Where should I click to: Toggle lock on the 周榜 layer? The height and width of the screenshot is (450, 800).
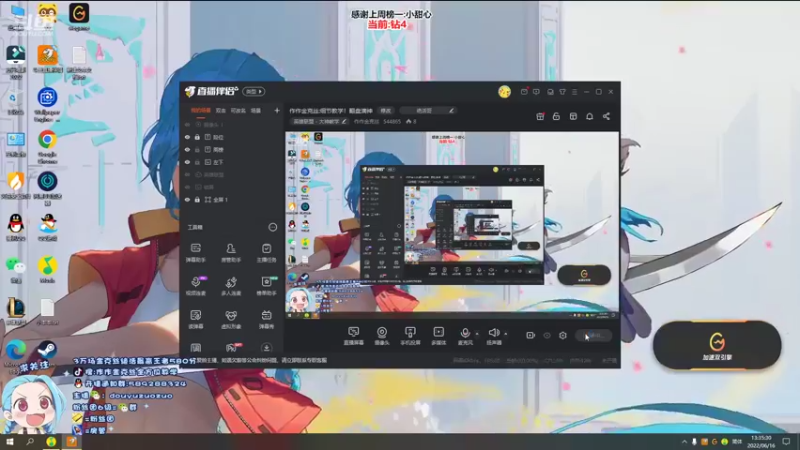[x=197, y=149]
